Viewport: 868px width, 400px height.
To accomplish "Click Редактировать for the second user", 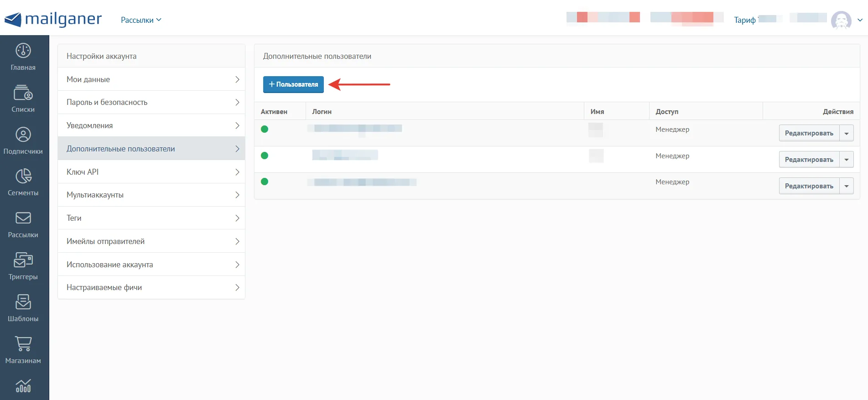I will (809, 160).
